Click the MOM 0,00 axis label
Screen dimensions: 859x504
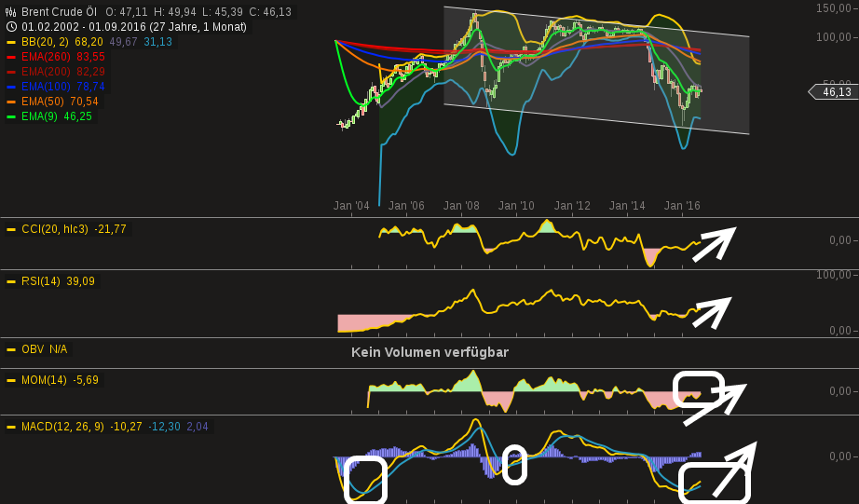pos(841,391)
